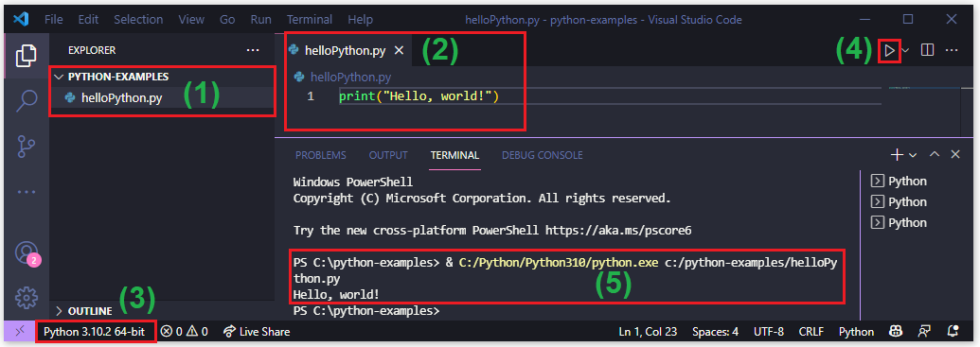Open editor More Actions ellipsis
Viewport: 980px width, 347px height.
(x=952, y=50)
